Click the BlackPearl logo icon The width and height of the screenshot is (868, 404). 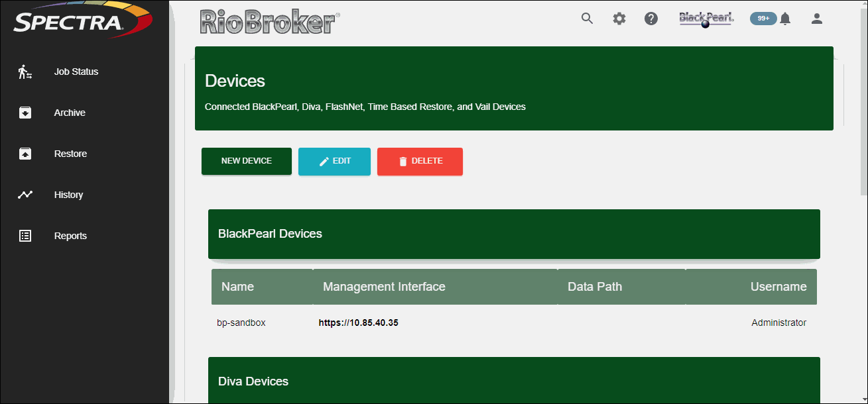coord(706,19)
